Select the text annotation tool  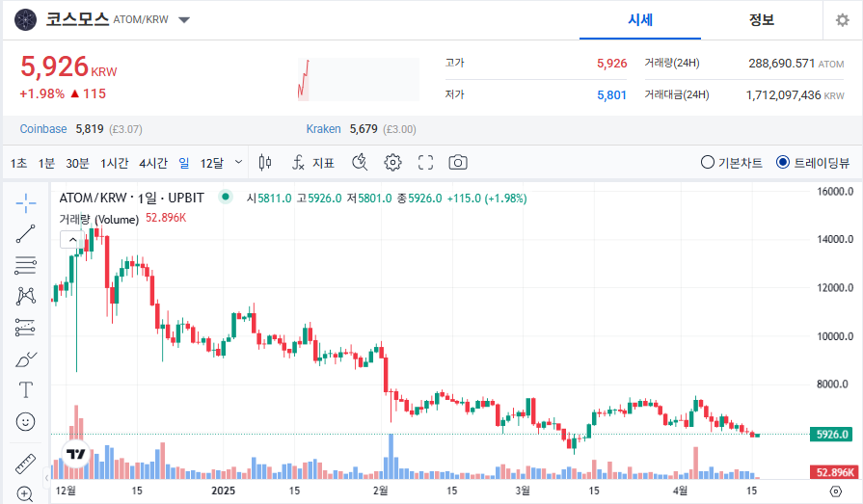[x=25, y=390]
